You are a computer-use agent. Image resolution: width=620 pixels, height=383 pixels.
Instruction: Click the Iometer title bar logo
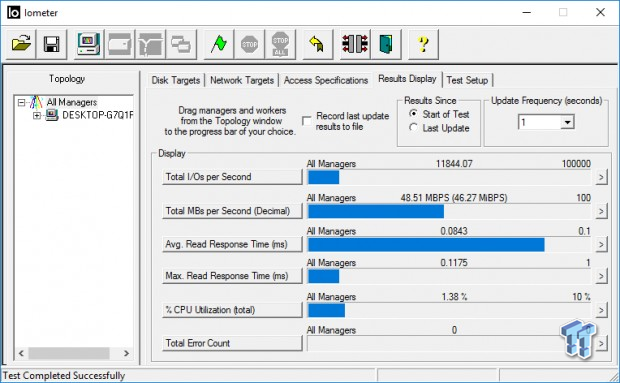[13, 13]
